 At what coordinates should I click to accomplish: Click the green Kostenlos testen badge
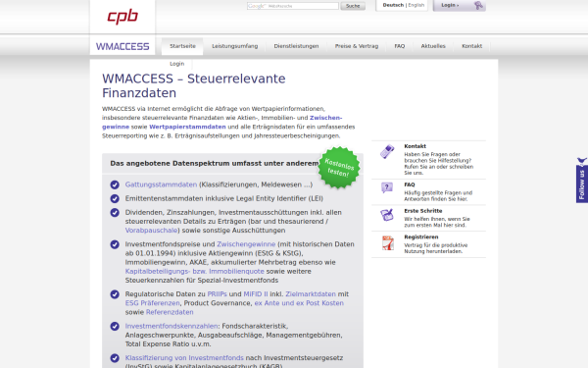click(339, 168)
